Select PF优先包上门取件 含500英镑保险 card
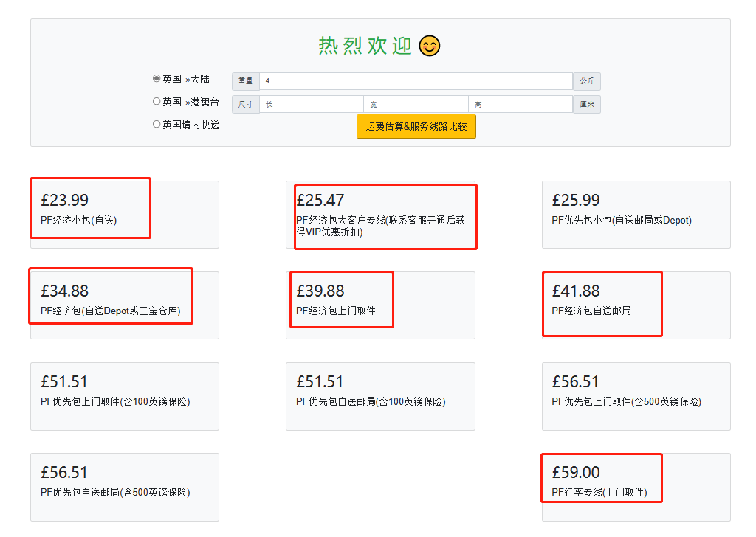Viewport: 756px width, 537px height. point(636,395)
